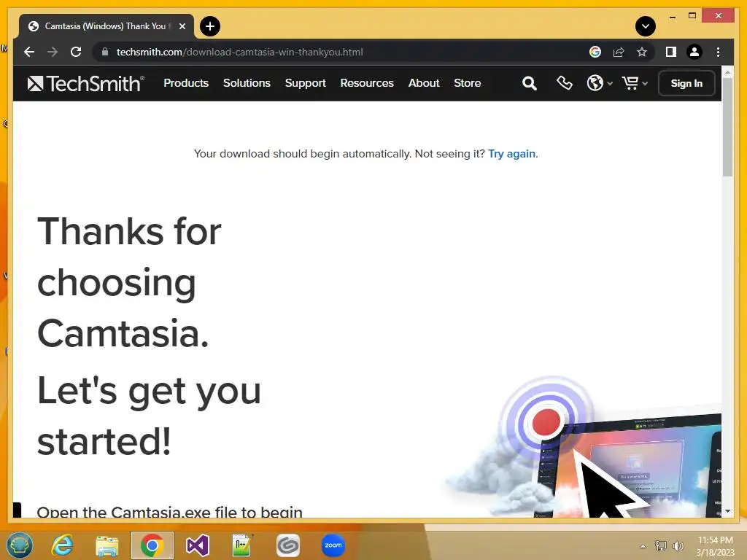Click the network tray icon
747x560 pixels.
[661, 545]
